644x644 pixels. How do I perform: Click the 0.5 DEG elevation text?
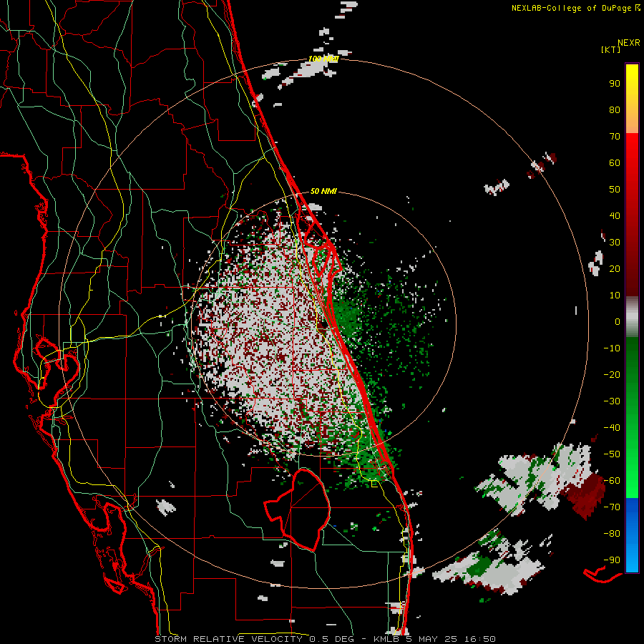(333, 639)
